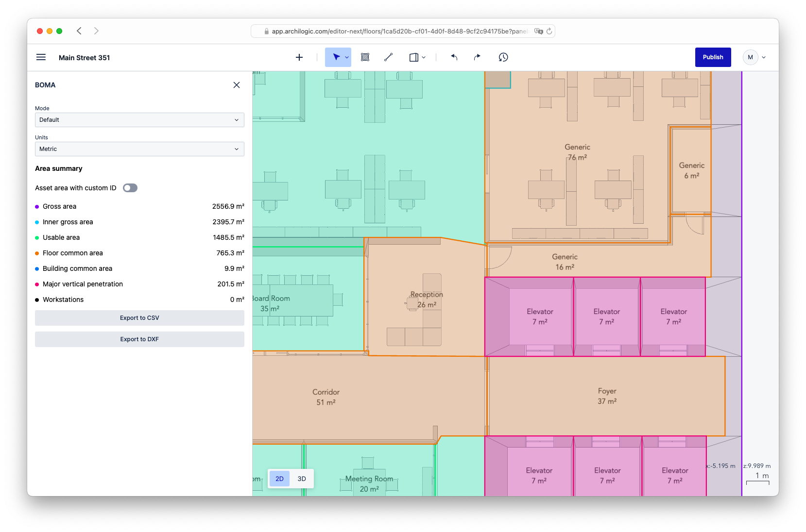
Task: Click the plus add element icon
Action: pyautogui.click(x=299, y=57)
